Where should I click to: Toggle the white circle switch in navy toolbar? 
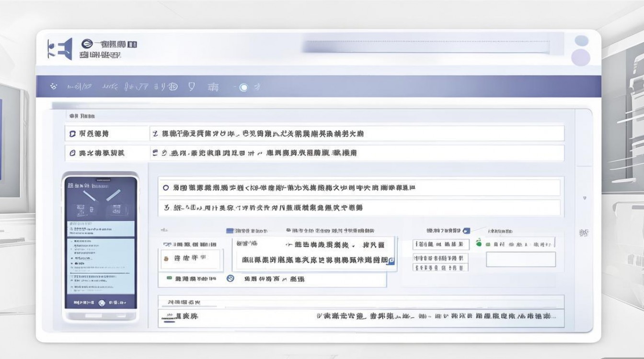point(243,87)
